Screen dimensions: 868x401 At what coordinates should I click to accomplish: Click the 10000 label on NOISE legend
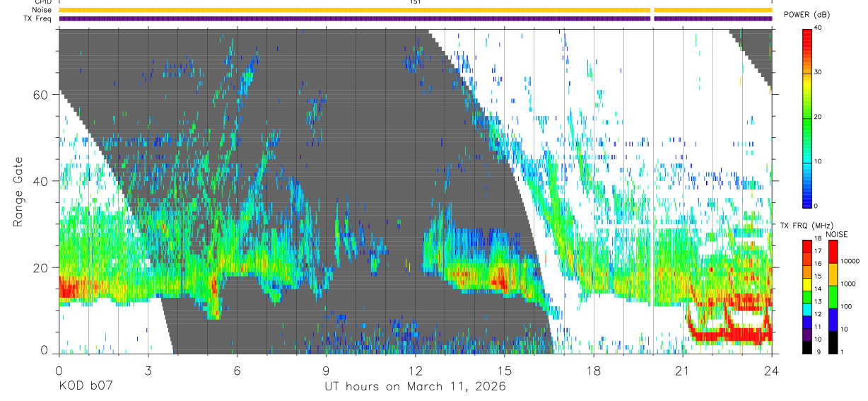pos(850,261)
